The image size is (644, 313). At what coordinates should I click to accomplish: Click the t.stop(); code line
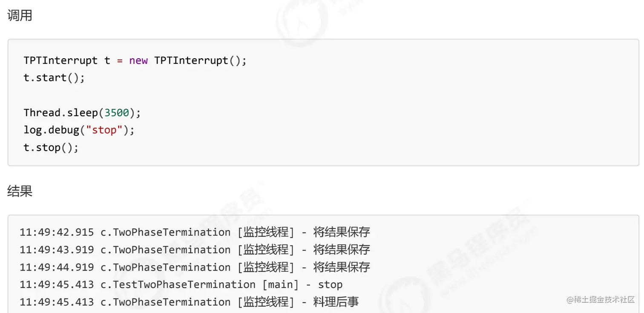pos(51,148)
